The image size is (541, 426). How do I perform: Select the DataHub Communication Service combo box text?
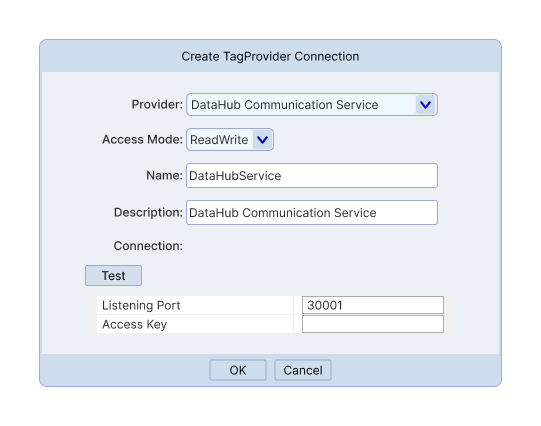(x=285, y=105)
